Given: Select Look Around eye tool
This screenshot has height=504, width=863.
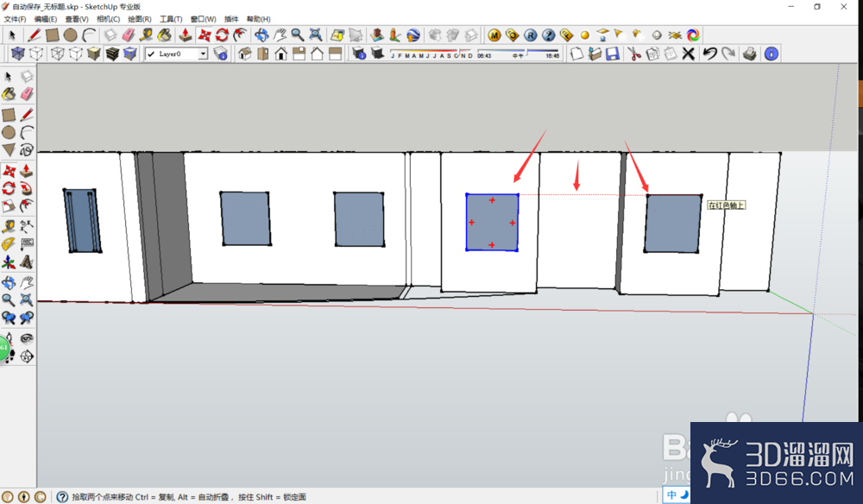Looking at the screenshot, I should (x=27, y=338).
